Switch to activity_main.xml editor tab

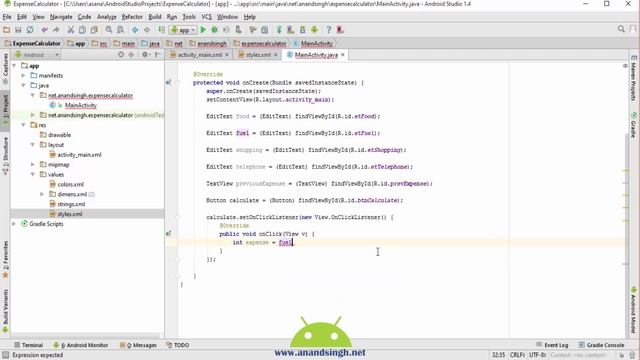coord(199,55)
